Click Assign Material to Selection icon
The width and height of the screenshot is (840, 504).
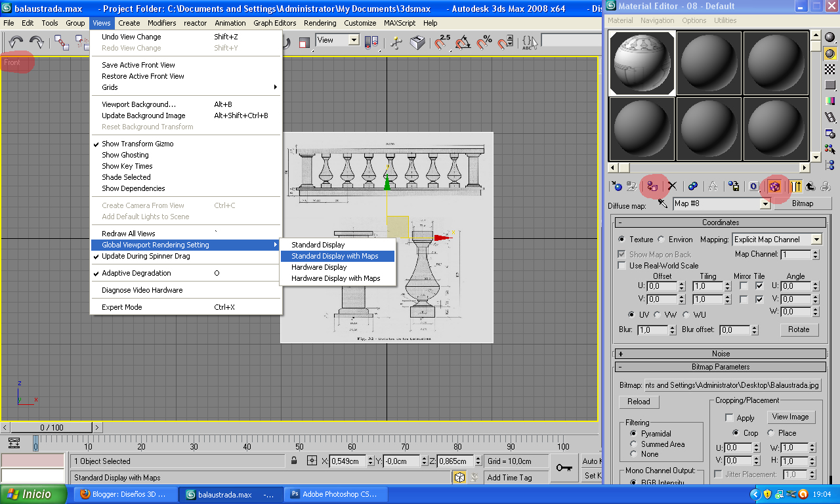pyautogui.click(x=652, y=186)
